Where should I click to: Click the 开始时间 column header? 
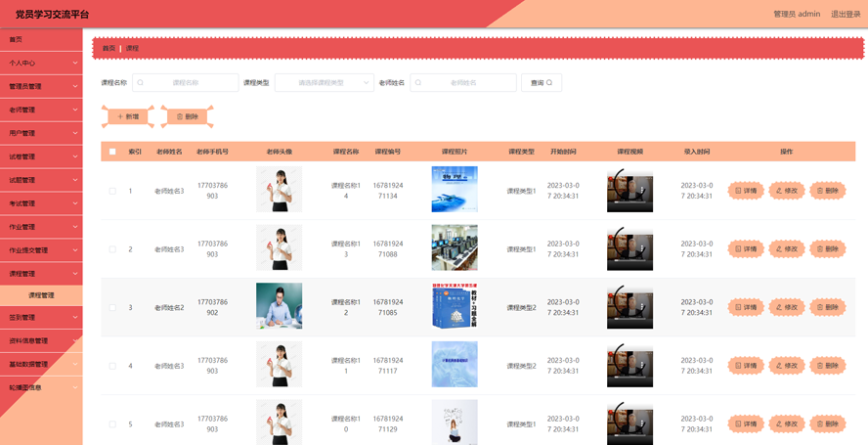[563, 152]
